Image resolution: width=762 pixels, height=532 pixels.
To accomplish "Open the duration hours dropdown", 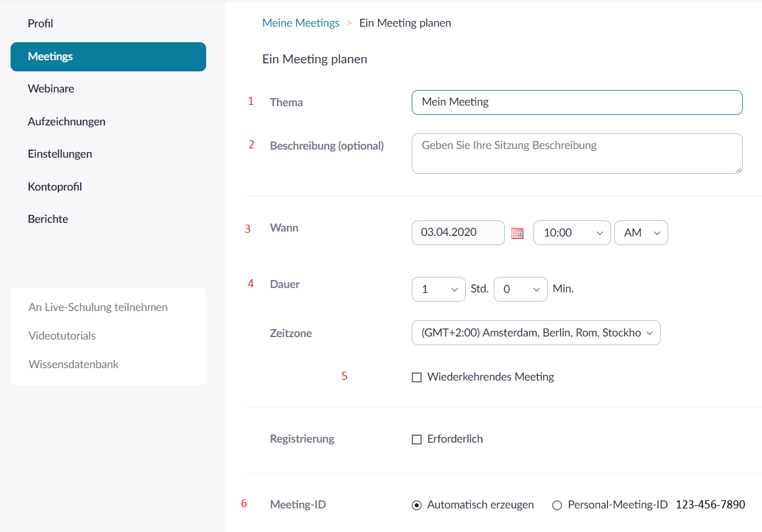I will coord(438,289).
